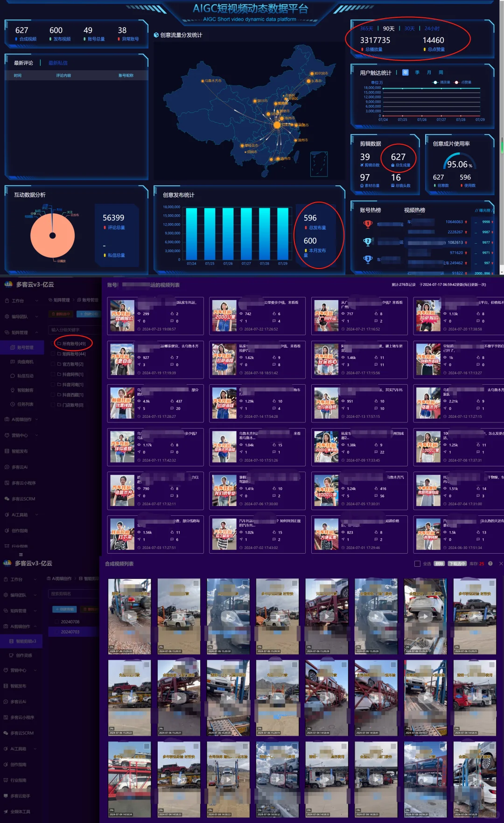The height and width of the screenshot is (823, 504).
Task: Switch to the 365天 time range tab
Action: (x=366, y=28)
